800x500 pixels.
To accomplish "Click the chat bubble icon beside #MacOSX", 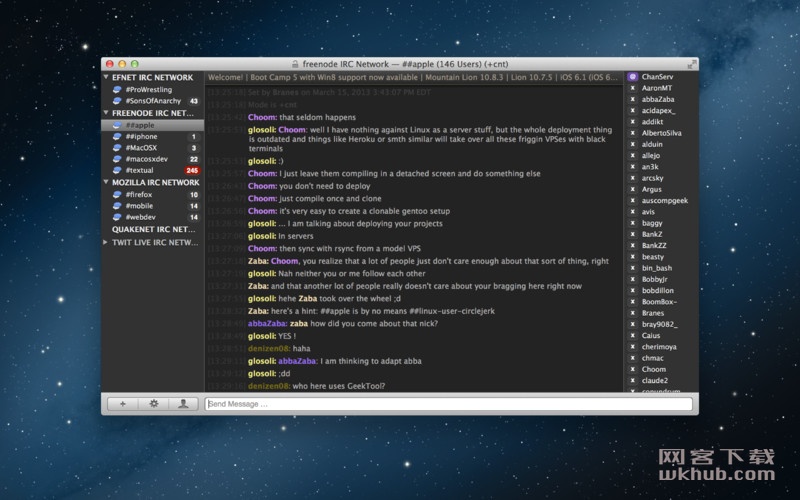I will tap(117, 147).
